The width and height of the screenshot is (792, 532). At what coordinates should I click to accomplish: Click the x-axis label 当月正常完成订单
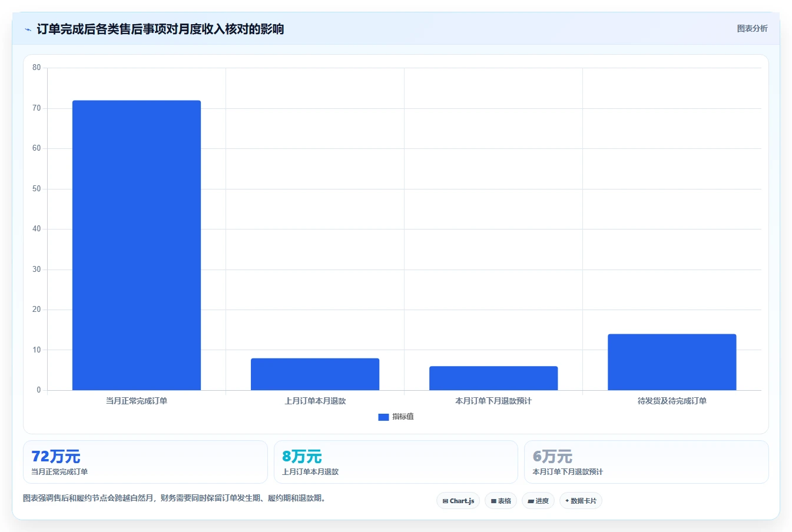click(x=137, y=401)
